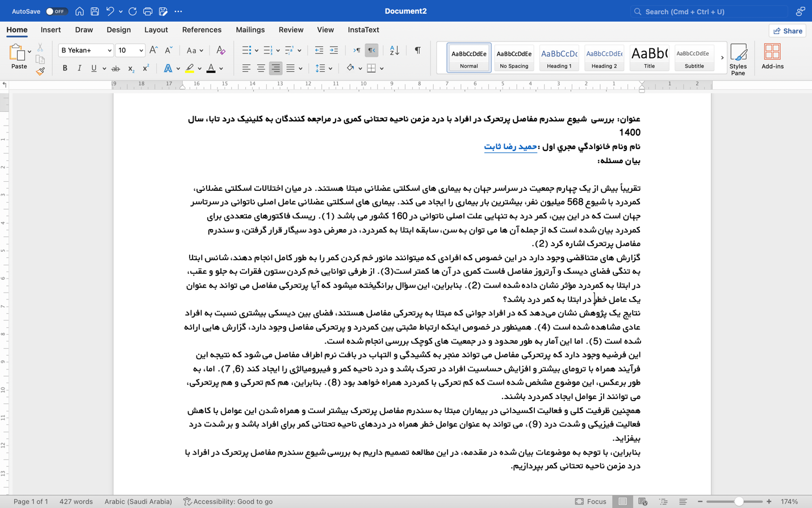
Task: Apply the No Spacing style
Action: pyautogui.click(x=514, y=58)
